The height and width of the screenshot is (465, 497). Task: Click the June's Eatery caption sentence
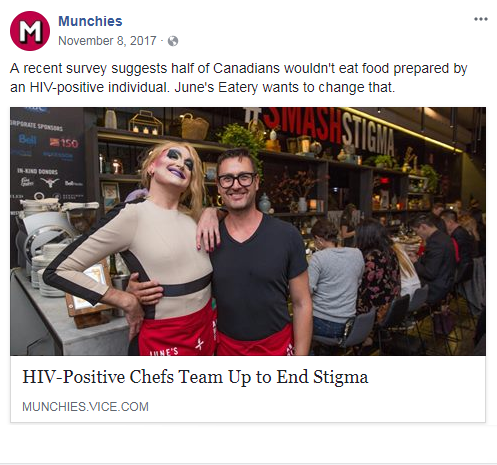click(285, 87)
